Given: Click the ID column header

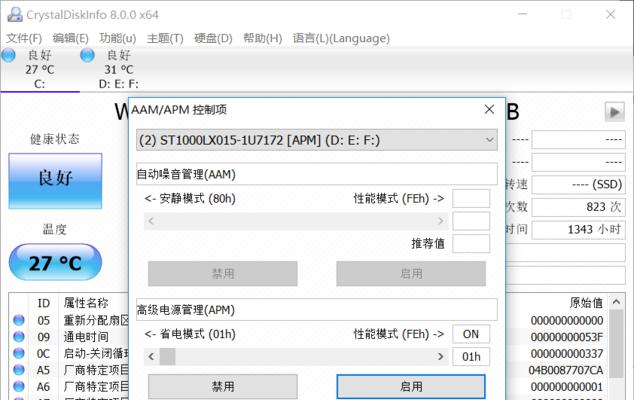Looking at the screenshot, I should (x=44, y=303).
